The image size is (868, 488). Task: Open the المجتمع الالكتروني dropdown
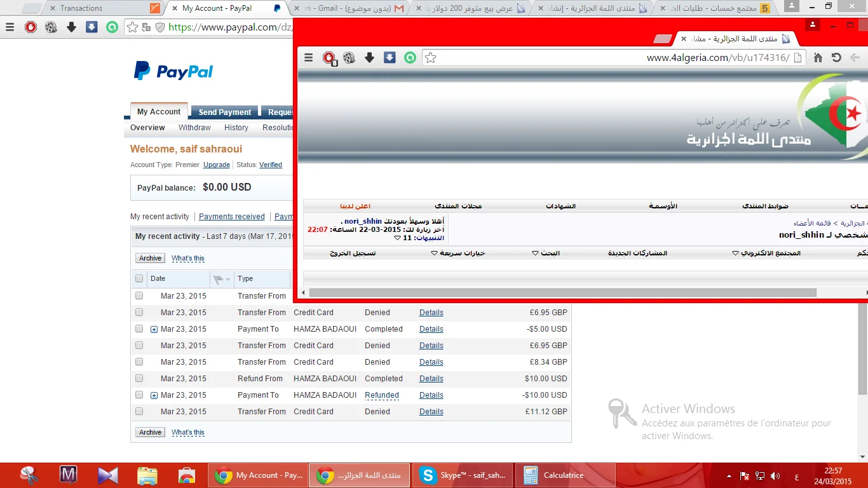[x=766, y=253]
